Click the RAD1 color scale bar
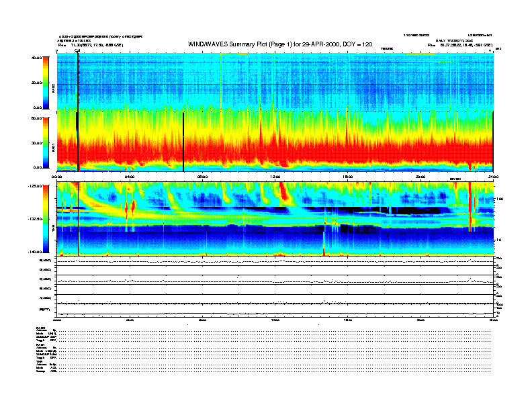 click(x=46, y=143)
